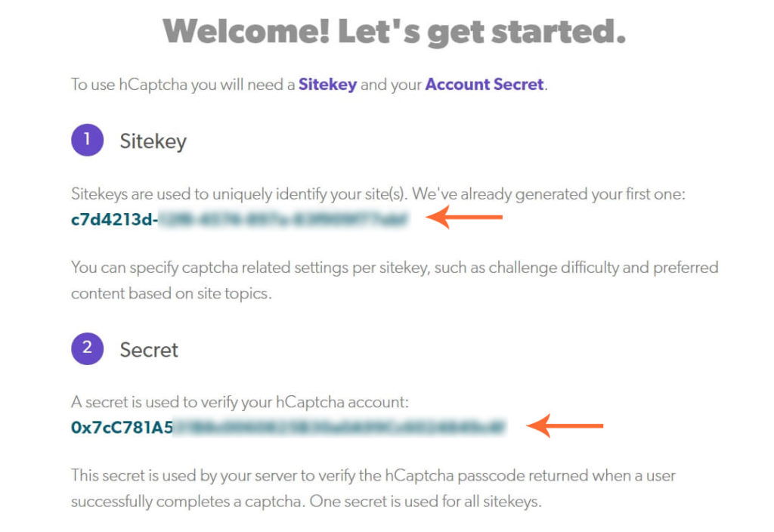Screen dimensions: 774x532
Task: Click the Sitekey section heading
Action: point(153,141)
